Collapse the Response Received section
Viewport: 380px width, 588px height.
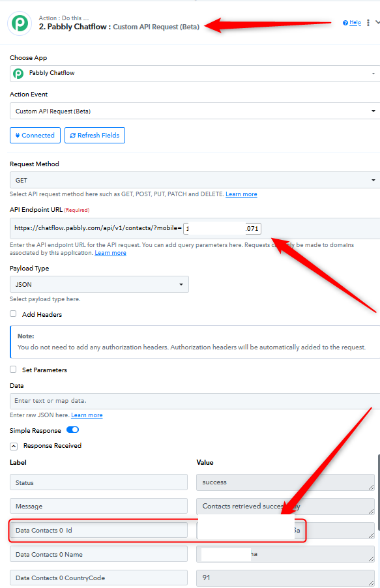click(x=14, y=447)
